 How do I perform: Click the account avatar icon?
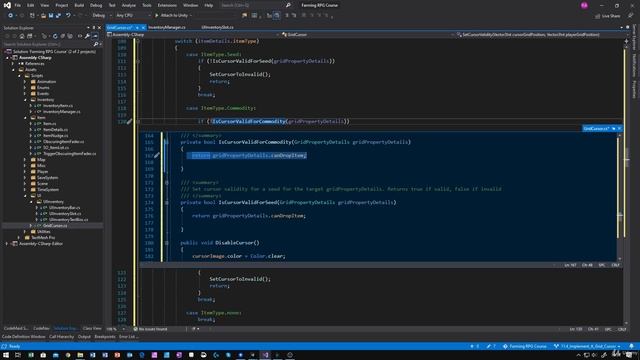[x=584, y=5]
